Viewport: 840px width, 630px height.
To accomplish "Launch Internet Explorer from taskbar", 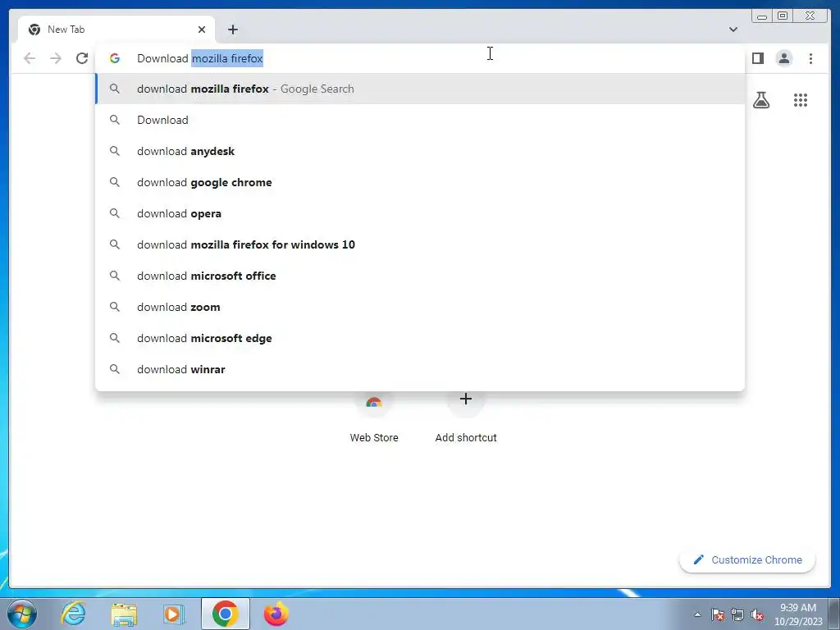I will [x=73, y=614].
